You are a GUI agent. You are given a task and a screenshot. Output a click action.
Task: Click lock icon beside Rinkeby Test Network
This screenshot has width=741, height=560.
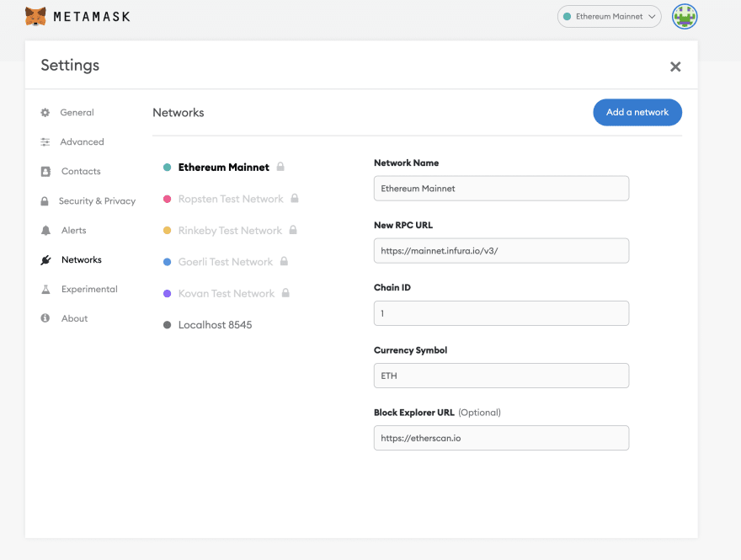[293, 230]
